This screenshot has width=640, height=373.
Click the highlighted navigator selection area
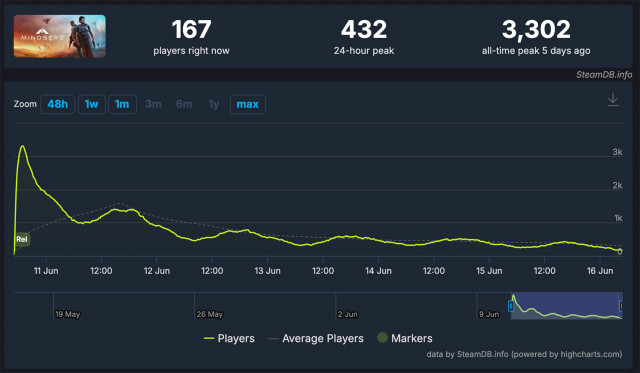[567, 306]
